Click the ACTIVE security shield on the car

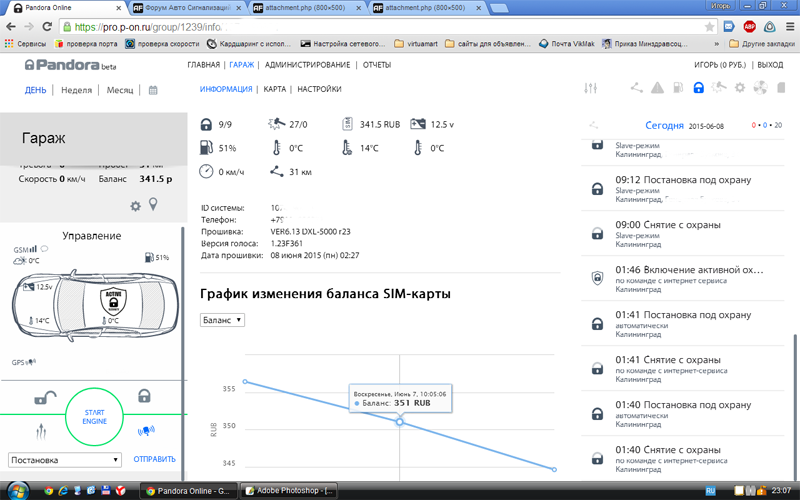coord(113,301)
